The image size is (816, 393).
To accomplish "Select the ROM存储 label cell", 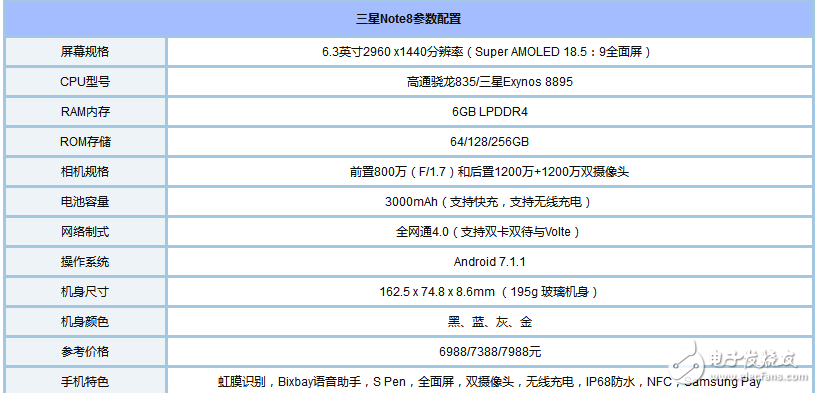I will point(85,142).
